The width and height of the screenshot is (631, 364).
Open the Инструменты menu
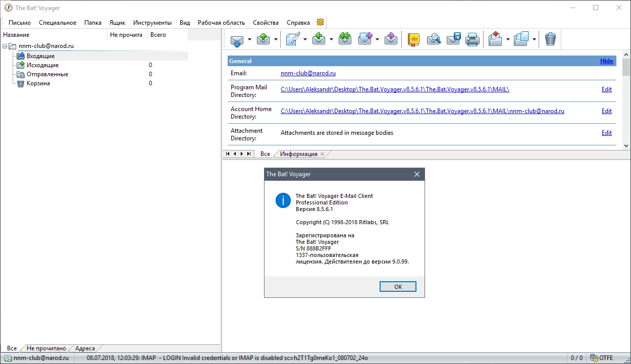(152, 23)
